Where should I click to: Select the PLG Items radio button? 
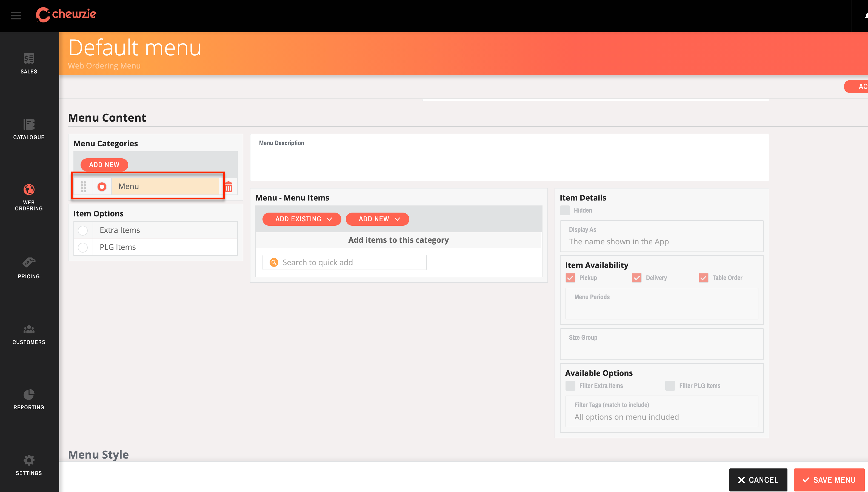coord(83,247)
